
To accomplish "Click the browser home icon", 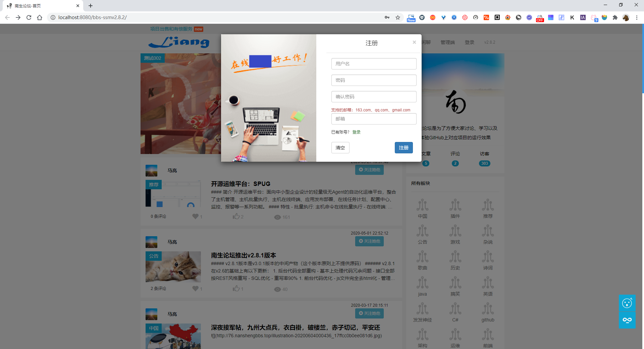I will 40,17.
